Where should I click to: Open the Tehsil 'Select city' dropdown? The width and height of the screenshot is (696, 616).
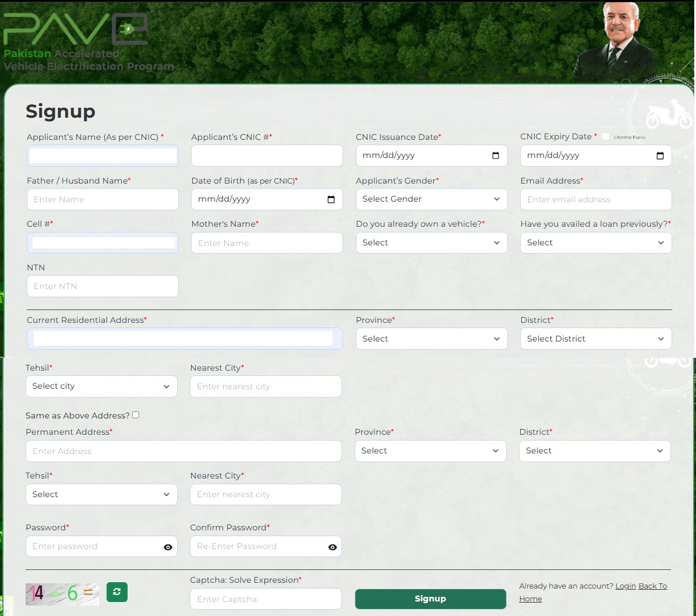coord(101,386)
